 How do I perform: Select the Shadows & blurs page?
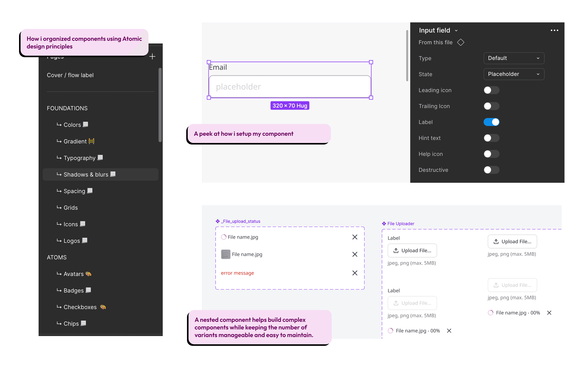click(86, 175)
